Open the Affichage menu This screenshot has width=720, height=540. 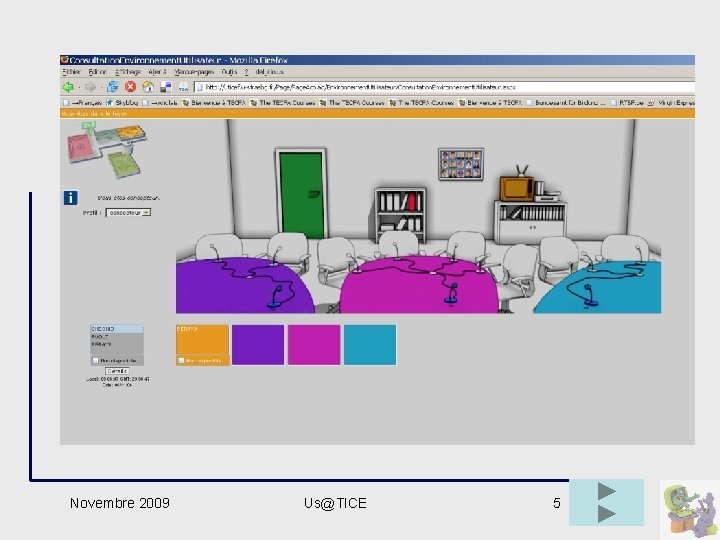[128, 72]
